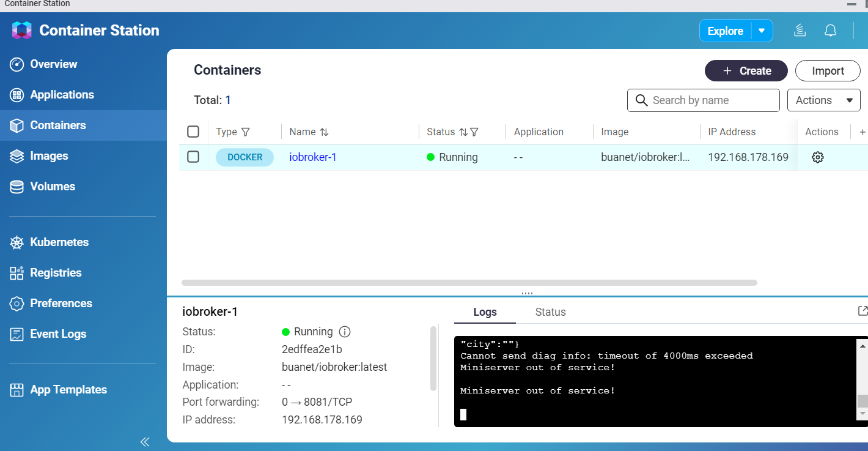
Task: Click the gear icon for iobroker-1
Action: [817, 157]
